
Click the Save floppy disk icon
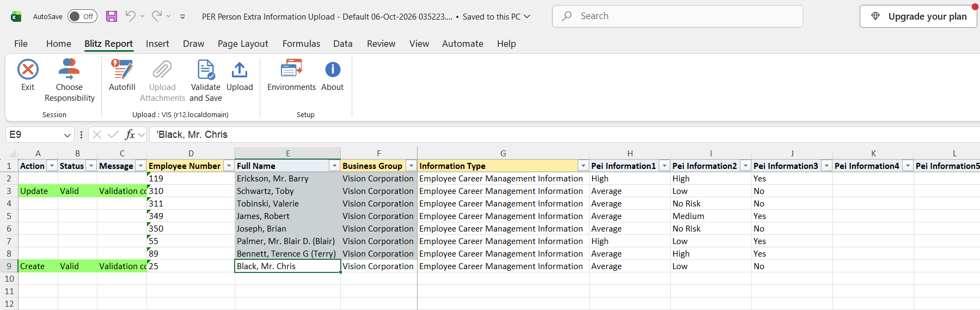(x=112, y=16)
